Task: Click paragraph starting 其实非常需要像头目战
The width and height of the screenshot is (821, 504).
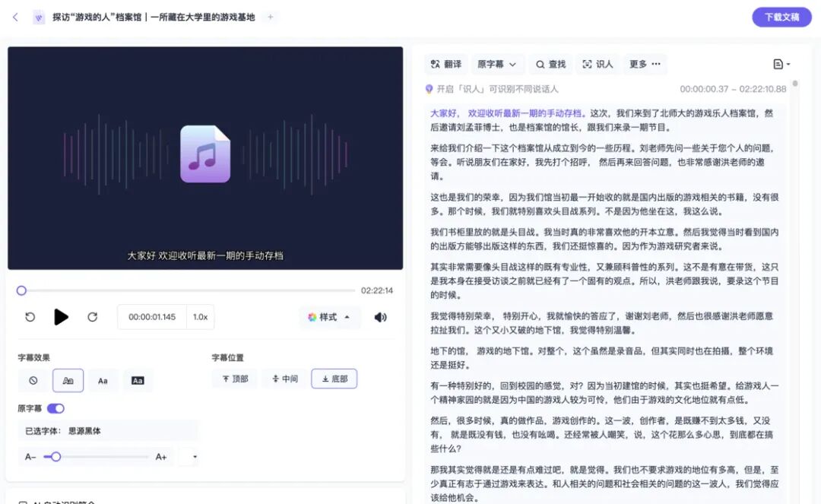Action: click(x=604, y=281)
